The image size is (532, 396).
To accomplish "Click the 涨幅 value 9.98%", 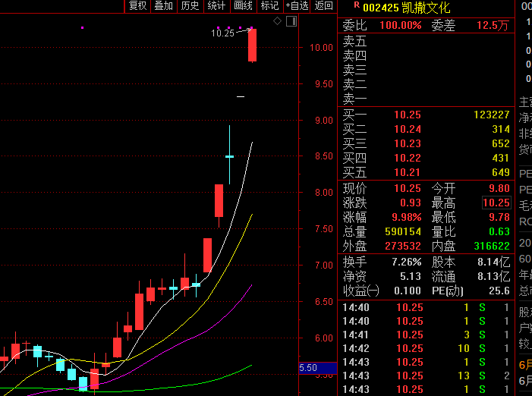I will 407,217.
